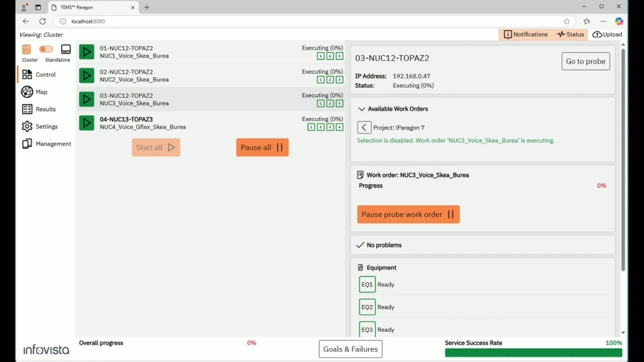Click the right panel vertical scrollbar
This screenshot has height=362, width=644.
(x=623, y=160)
